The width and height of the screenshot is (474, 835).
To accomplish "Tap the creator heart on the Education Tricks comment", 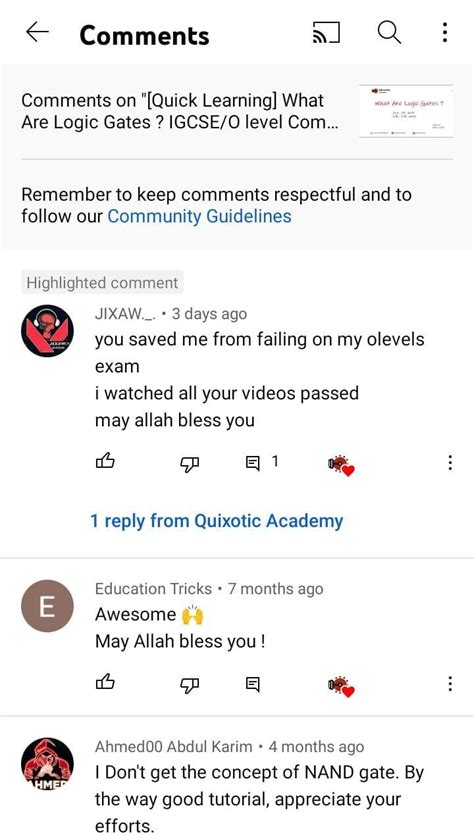I will click(341, 686).
